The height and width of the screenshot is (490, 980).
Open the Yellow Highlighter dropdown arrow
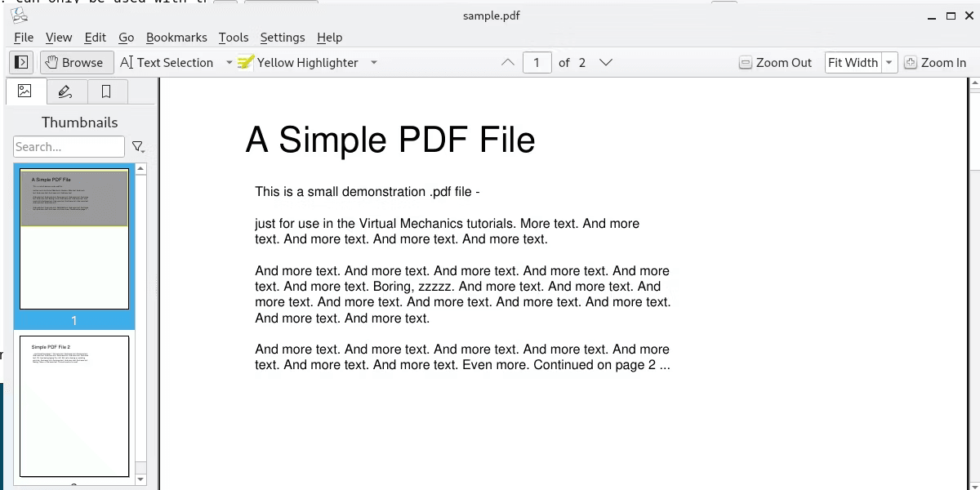pos(373,62)
